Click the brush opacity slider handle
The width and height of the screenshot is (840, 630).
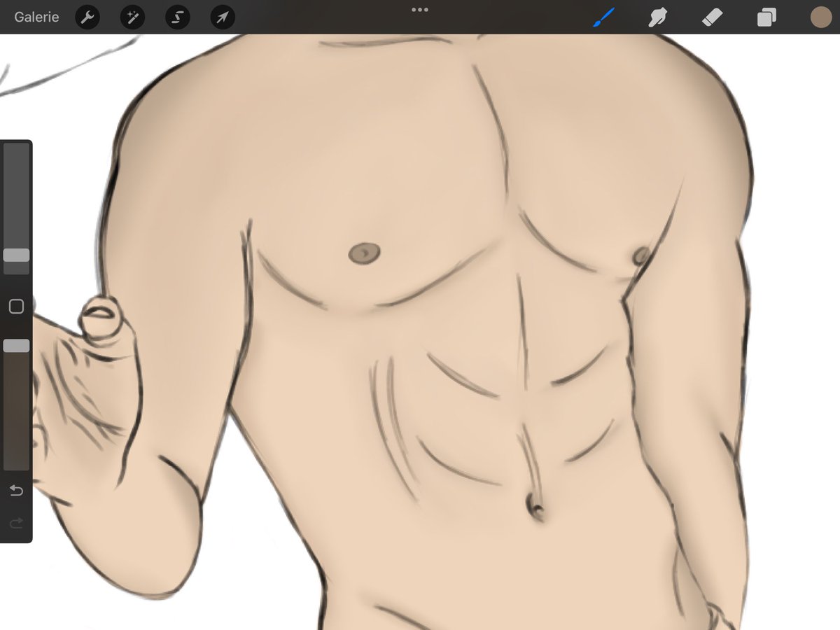point(16,346)
